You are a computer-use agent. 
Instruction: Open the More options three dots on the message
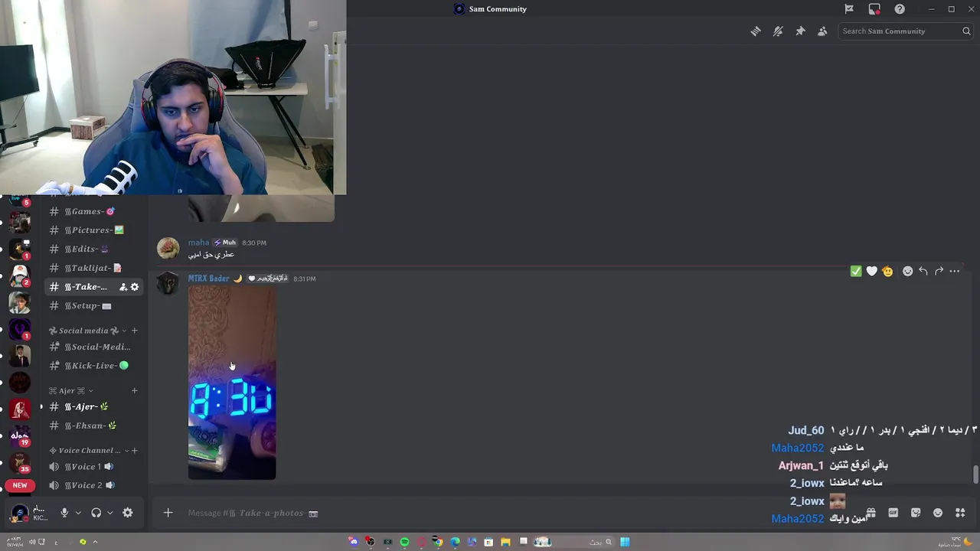point(955,271)
